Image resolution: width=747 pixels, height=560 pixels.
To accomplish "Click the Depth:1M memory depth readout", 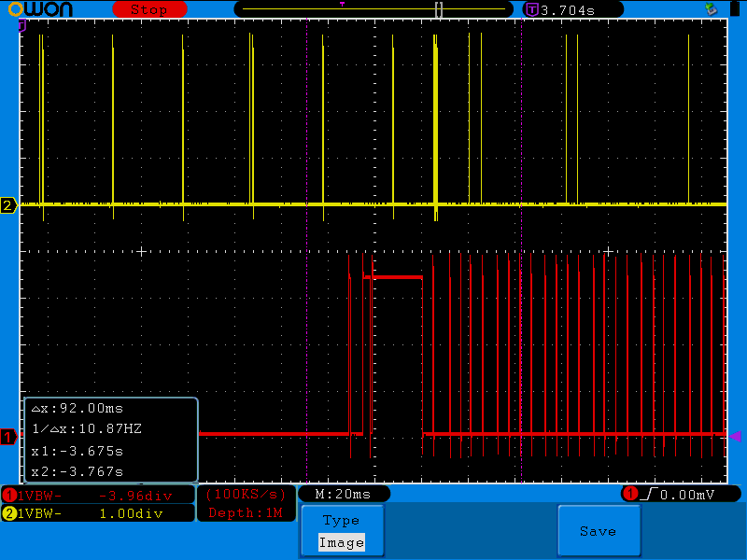I will tap(246, 512).
